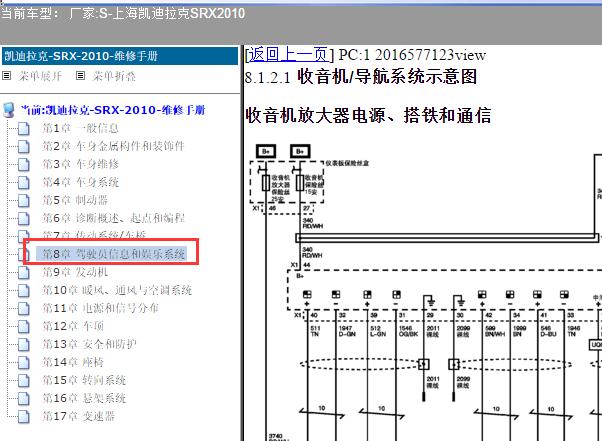Click the 凯迪拉克-SRX-2010-维修手册 panel header
602x441 pixels.
click(120, 56)
